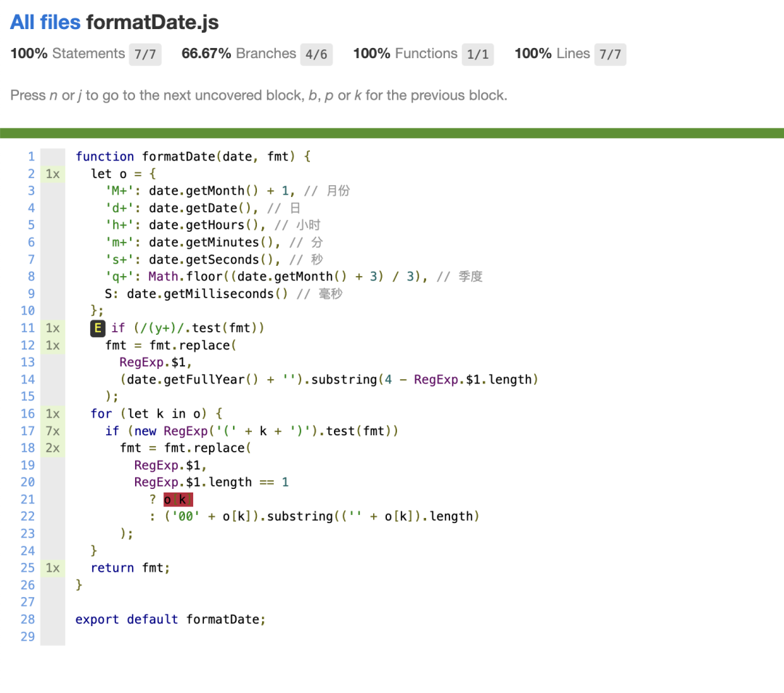Click "date.getFullYear()" on line 14
Viewport: 784px width, 693px height.
click(x=192, y=380)
